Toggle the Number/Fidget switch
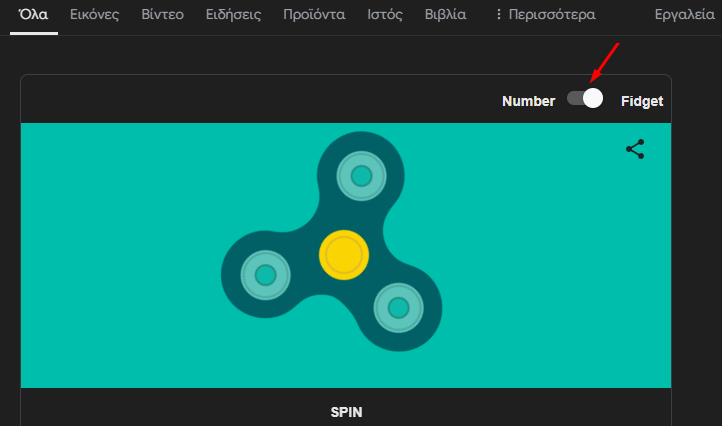Screen dimensions: 722x426 click(x=585, y=98)
